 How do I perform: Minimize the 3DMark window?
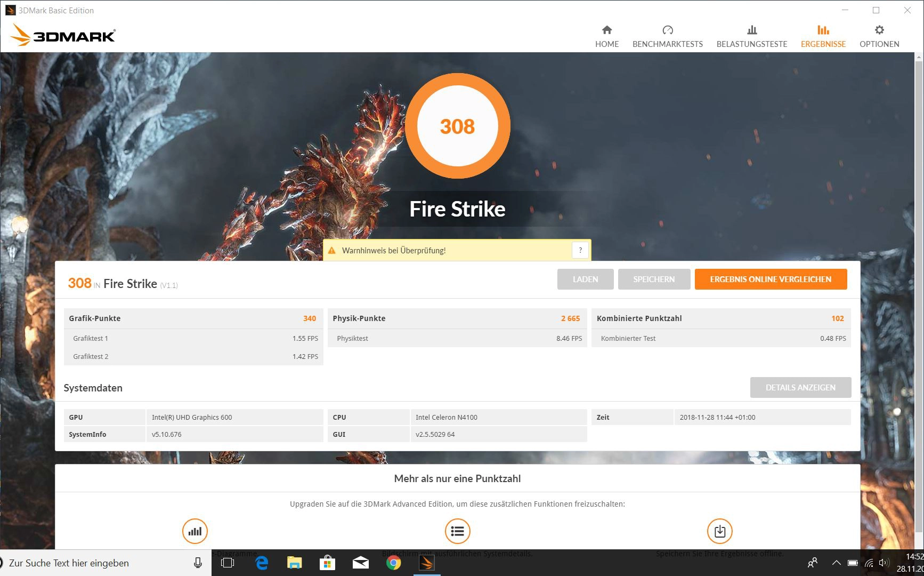845,10
